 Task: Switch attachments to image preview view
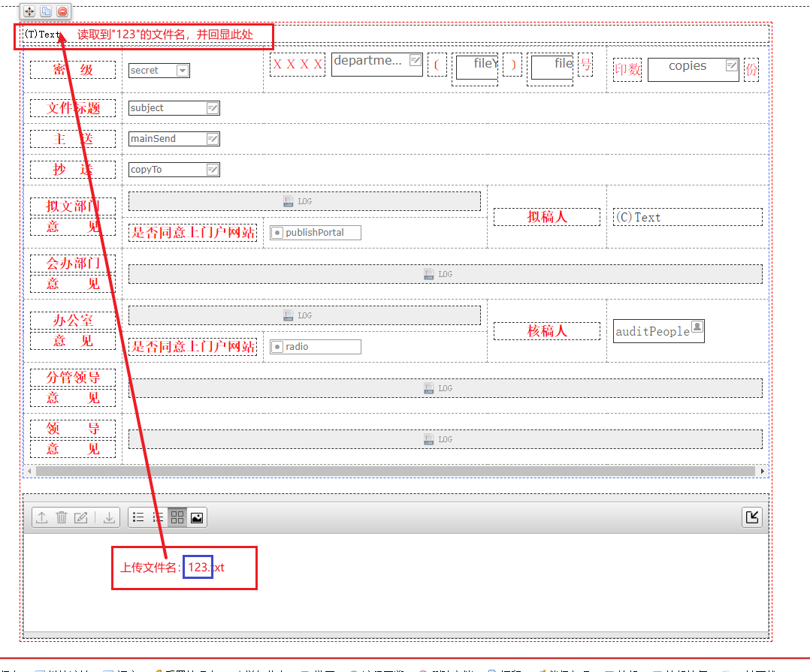[197, 517]
